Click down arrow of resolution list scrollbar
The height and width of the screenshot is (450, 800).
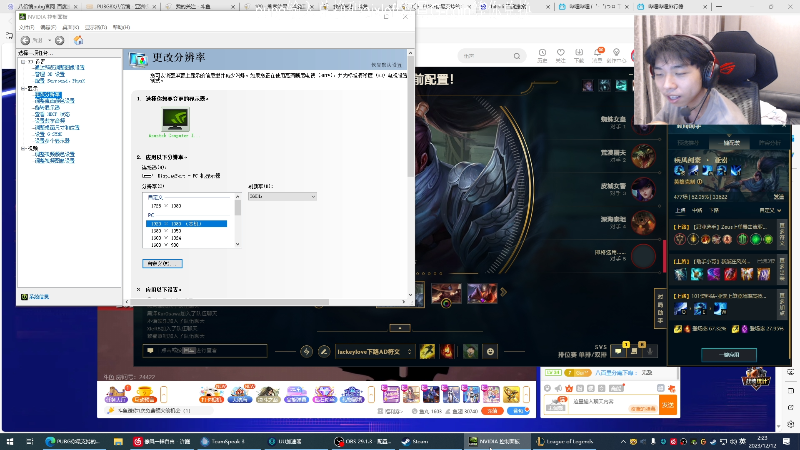238,244
